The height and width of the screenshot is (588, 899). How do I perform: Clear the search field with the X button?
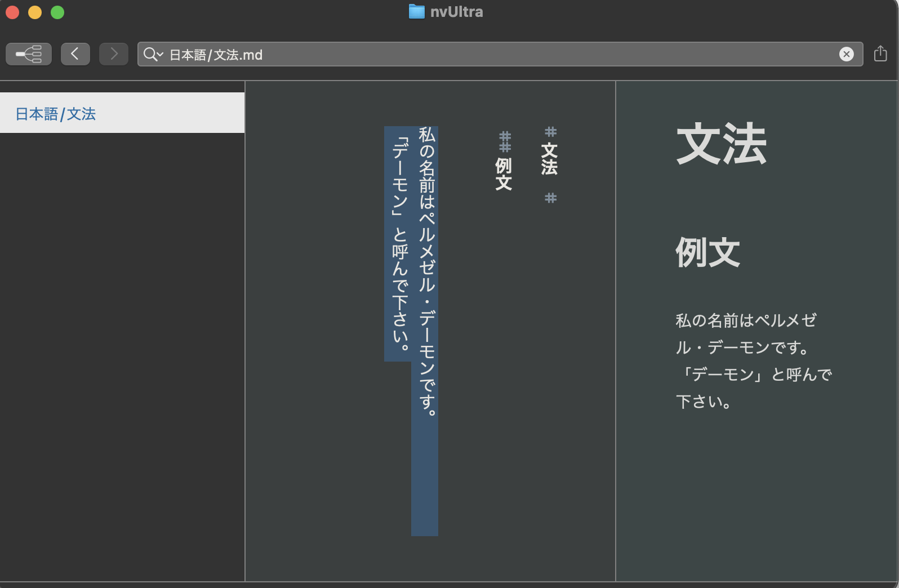pyautogui.click(x=846, y=54)
